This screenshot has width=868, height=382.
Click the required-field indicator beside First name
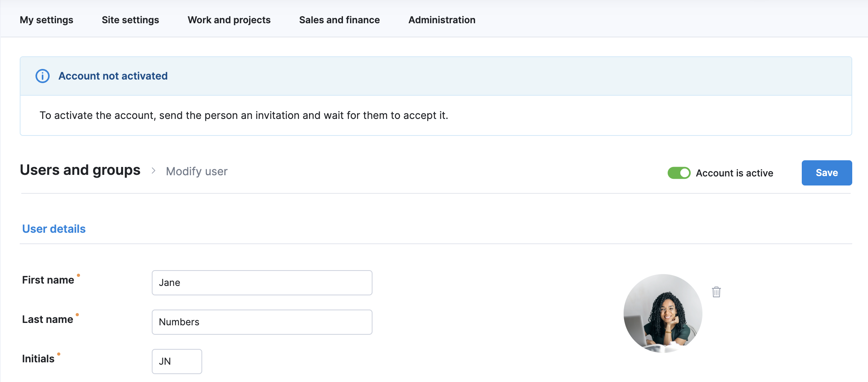[78, 275]
